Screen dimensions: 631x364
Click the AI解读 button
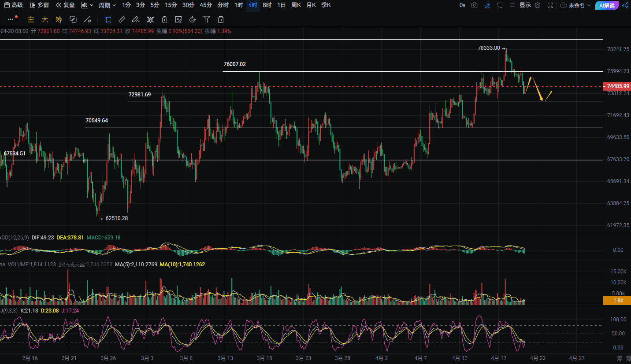pos(607,5)
